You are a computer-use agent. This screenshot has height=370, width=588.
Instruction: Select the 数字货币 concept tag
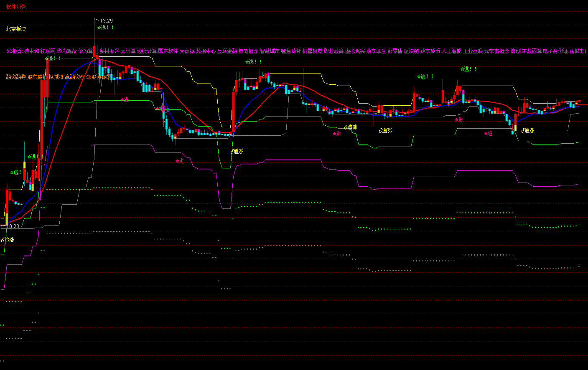coord(430,51)
